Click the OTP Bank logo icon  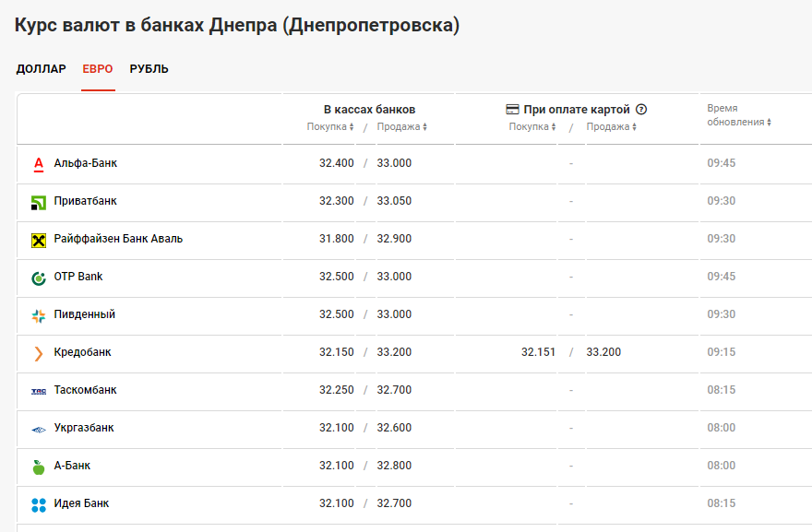[x=39, y=278]
